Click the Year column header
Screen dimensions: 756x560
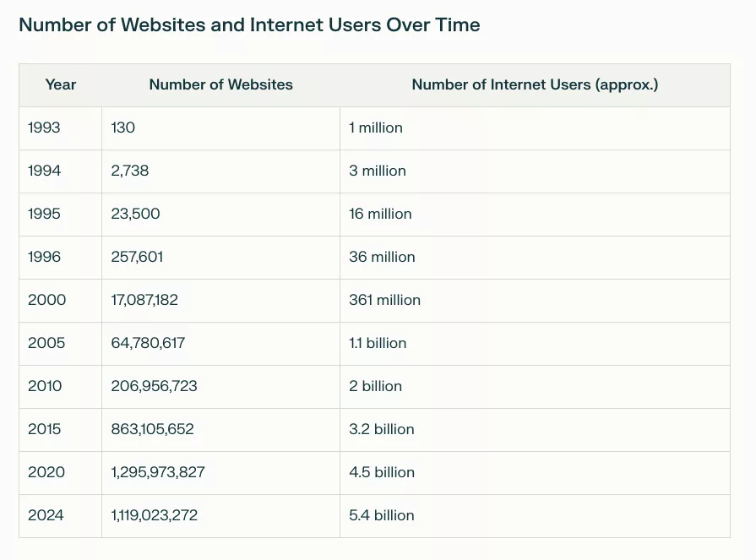point(61,84)
